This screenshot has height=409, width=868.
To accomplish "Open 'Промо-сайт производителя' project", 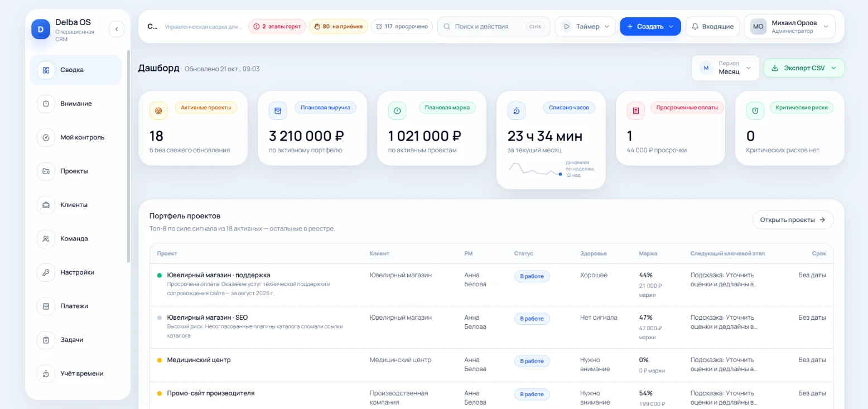I will tap(211, 393).
